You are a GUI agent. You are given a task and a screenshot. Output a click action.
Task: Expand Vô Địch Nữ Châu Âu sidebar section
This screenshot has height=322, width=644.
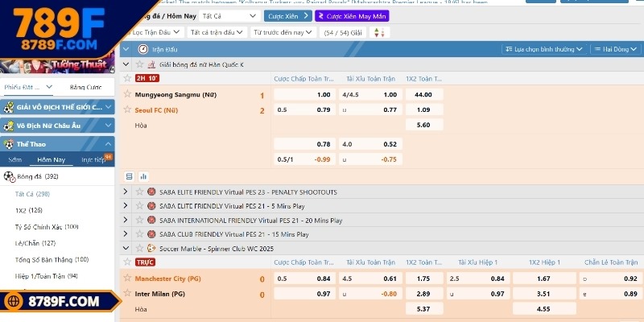click(x=57, y=126)
